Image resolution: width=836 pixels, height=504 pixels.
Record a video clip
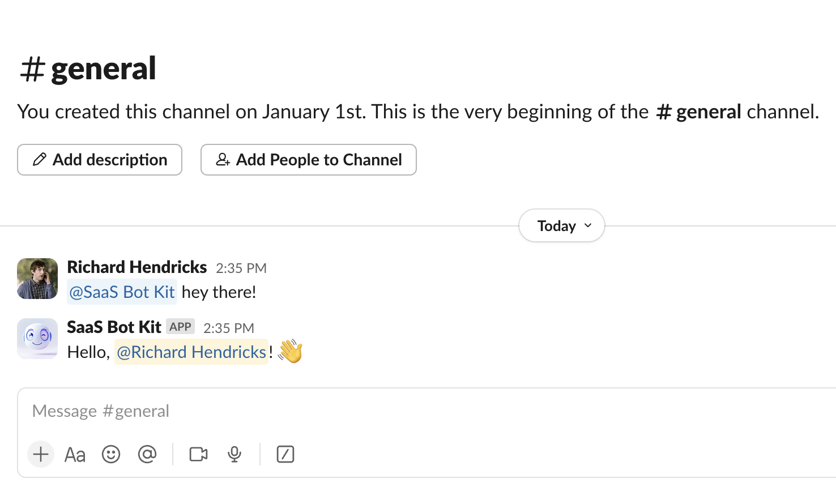pyautogui.click(x=198, y=454)
